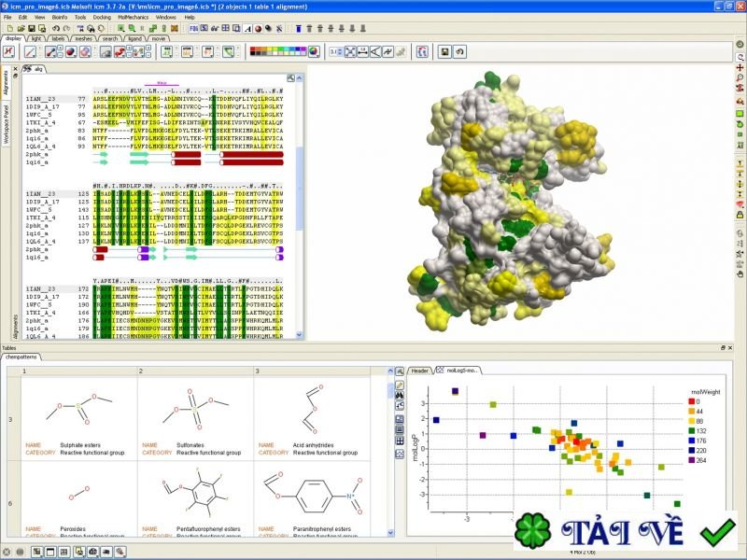The height and width of the screenshot is (560, 747).
Task: Toggle CPK sphere display button
Action: [x=71, y=51]
